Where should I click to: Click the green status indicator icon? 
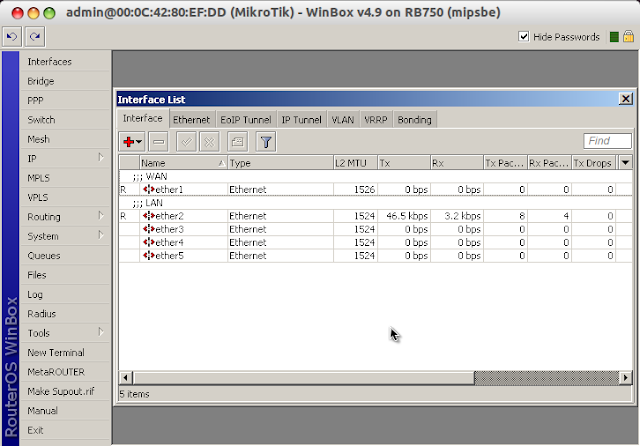tap(614, 37)
